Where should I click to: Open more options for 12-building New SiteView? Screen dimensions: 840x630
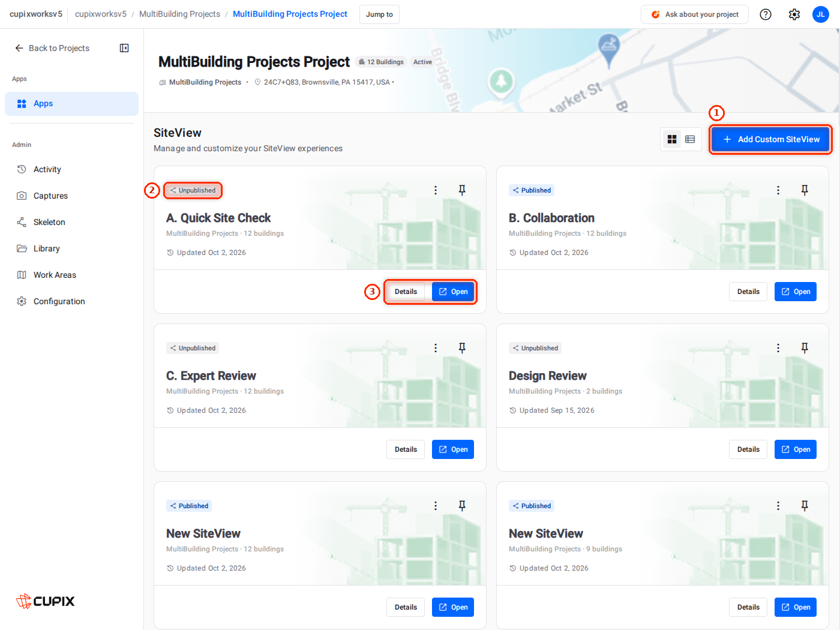point(436,506)
